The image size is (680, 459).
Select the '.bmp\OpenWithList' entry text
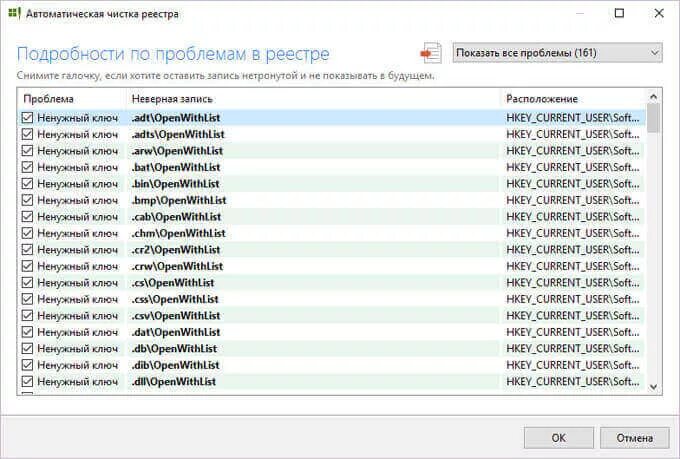(179, 200)
